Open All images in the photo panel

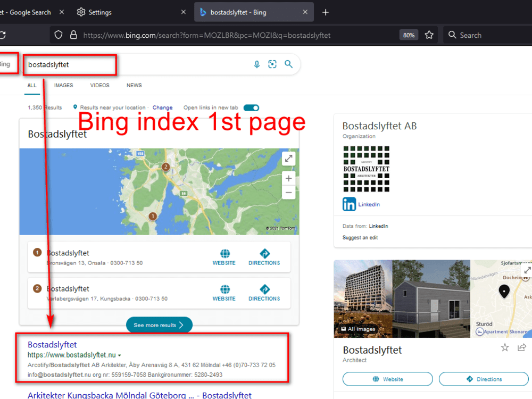pos(358,329)
